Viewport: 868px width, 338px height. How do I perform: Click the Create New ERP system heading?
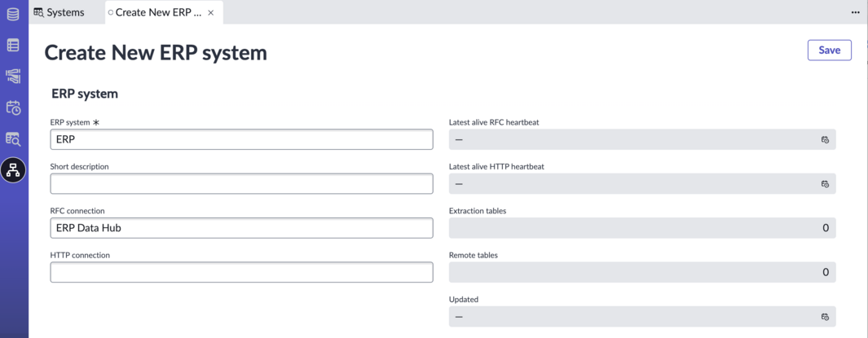(x=156, y=53)
